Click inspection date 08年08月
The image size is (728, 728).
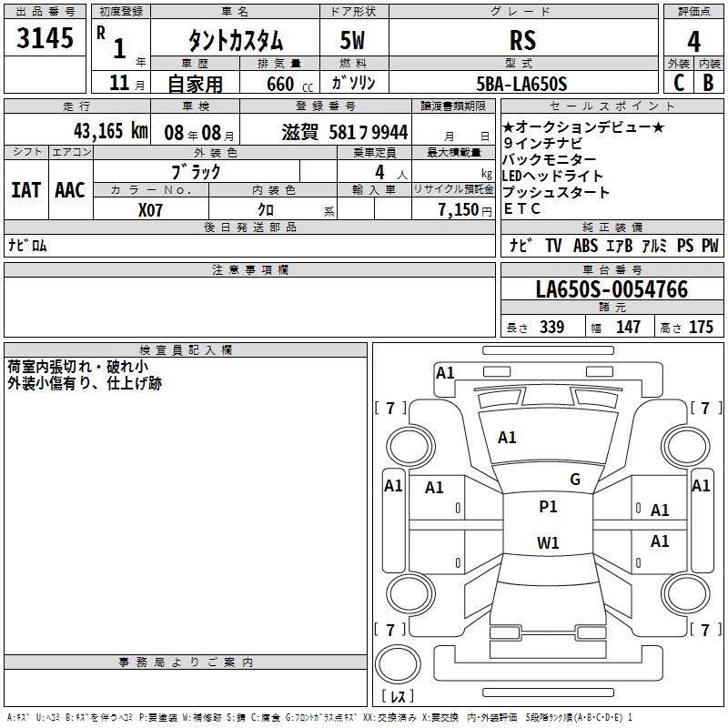199,133
